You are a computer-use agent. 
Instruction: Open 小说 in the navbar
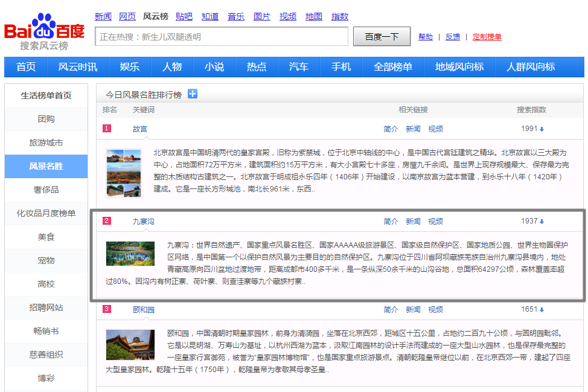click(x=214, y=67)
